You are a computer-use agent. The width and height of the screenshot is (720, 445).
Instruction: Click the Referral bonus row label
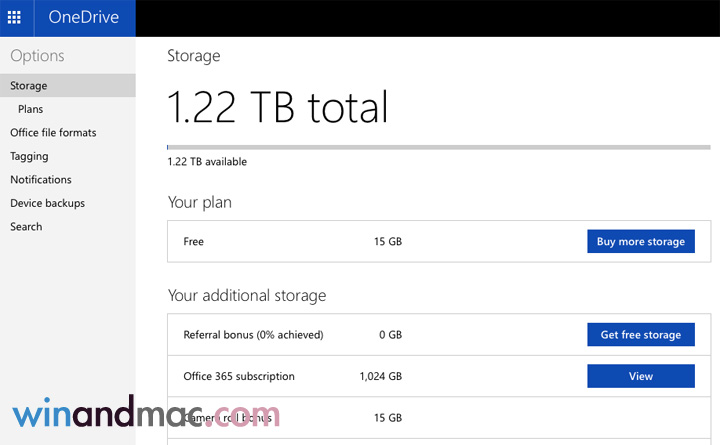253,335
